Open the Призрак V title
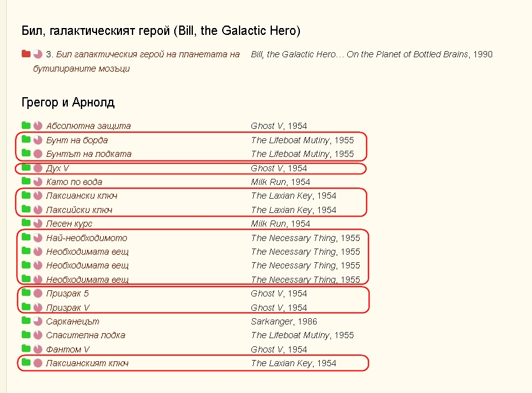Image resolution: width=532 pixels, height=393 pixels. (x=68, y=308)
